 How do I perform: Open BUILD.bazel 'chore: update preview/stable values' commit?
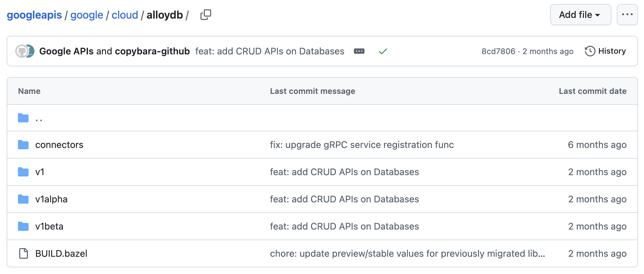point(408,254)
